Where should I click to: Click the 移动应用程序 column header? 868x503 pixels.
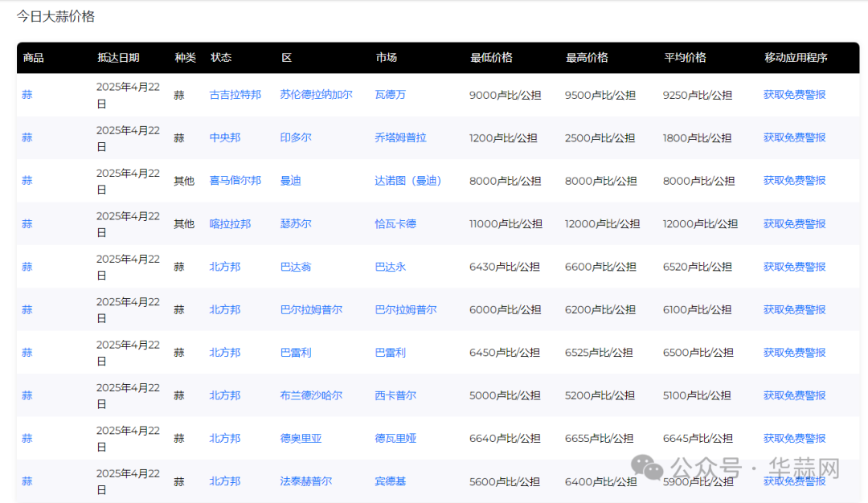click(x=796, y=58)
